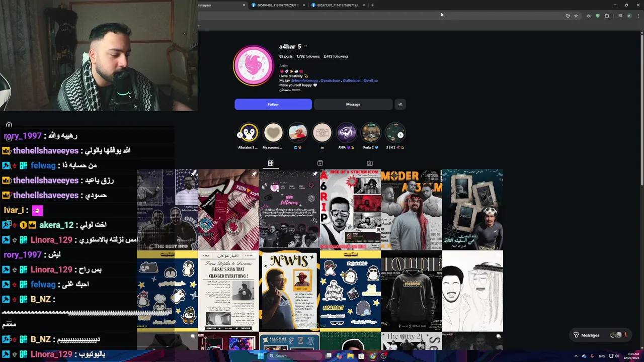Switch to the Reels tab
This screenshot has height=362, width=644.
pos(320,163)
